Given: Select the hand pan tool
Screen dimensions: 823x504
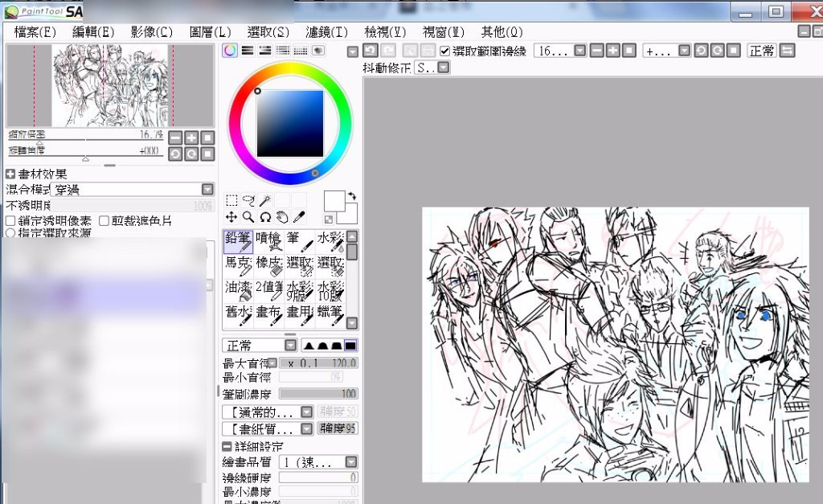Looking at the screenshot, I should tap(282, 217).
